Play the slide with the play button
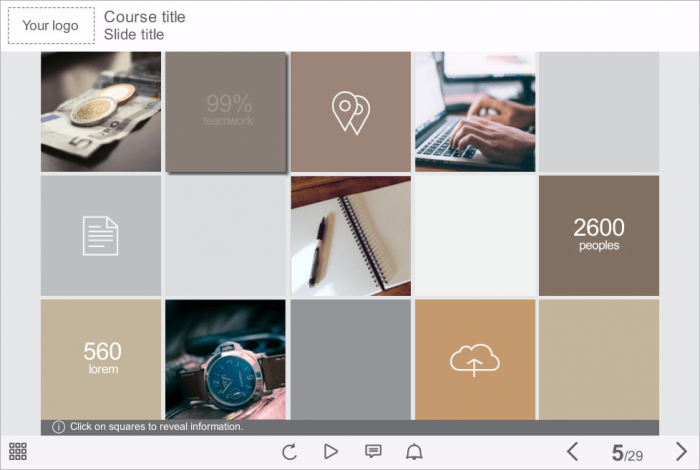The width and height of the screenshot is (700, 470). (331, 451)
